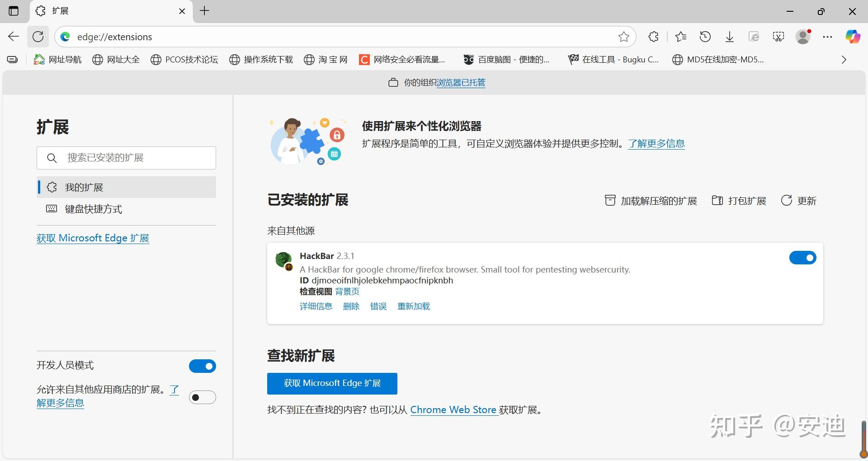Screen dimensions: 868x461
Task: Enable 允许来自其他应用商店的扩展 toggle
Action: pos(202,397)
